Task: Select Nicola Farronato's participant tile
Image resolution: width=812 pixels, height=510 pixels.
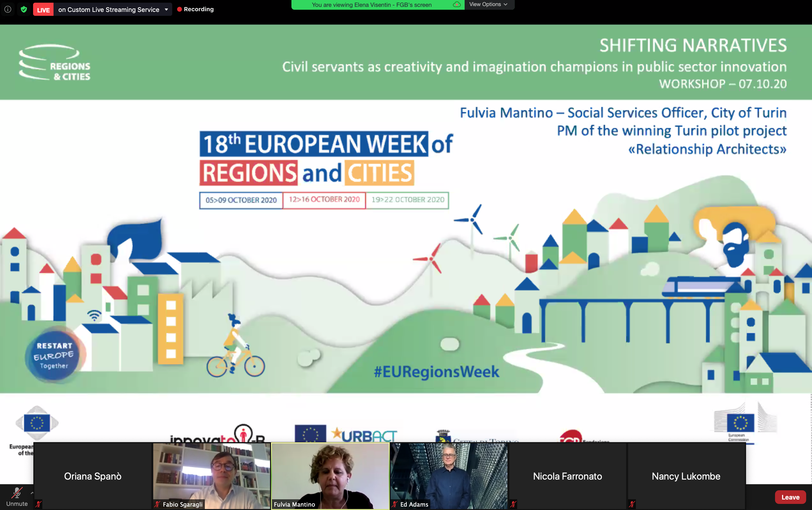Action: (568, 476)
